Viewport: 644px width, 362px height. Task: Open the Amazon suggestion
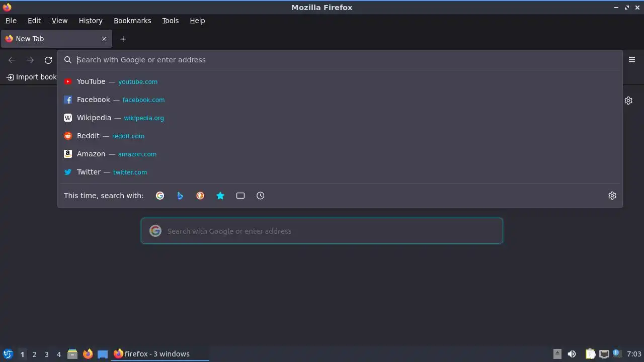click(x=340, y=154)
